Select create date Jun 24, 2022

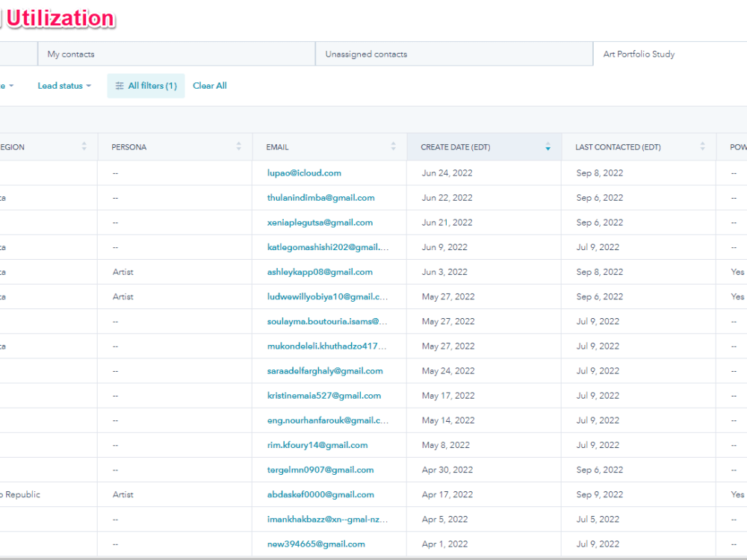tap(447, 173)
